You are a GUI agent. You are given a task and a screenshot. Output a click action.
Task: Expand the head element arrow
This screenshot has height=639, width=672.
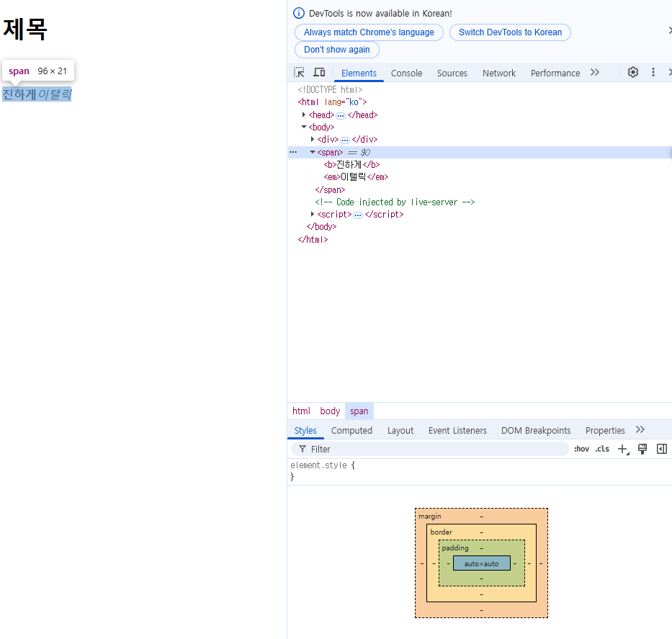click(x=304, y=115)
